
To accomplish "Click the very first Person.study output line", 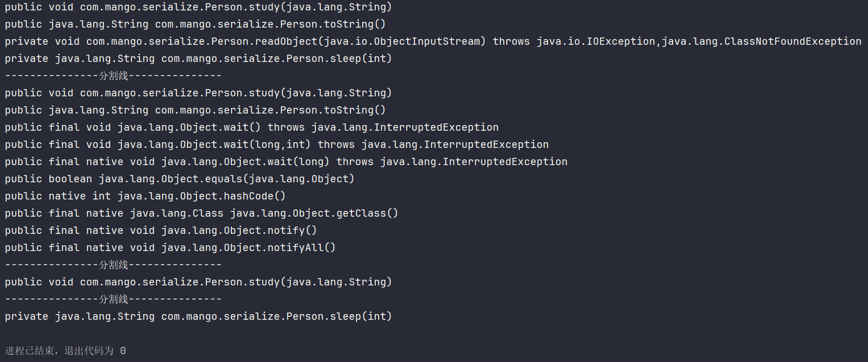I will [198, 7].
